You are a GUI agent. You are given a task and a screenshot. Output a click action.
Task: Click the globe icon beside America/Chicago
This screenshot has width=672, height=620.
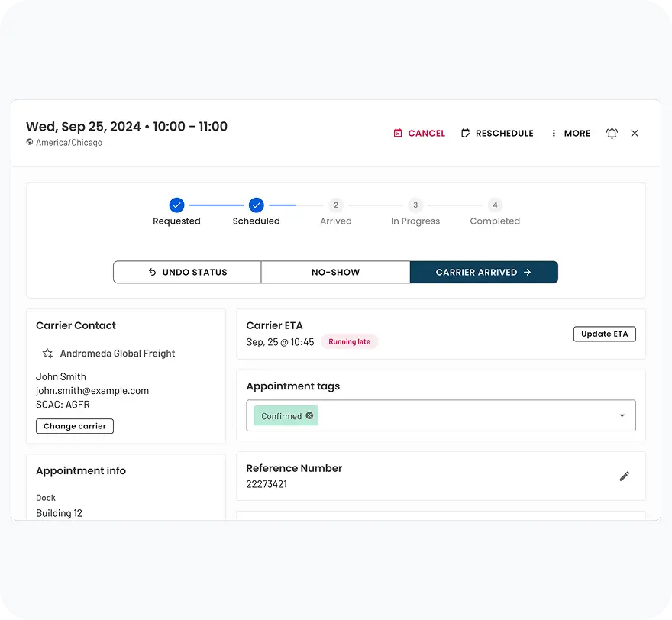coord(27,143)
